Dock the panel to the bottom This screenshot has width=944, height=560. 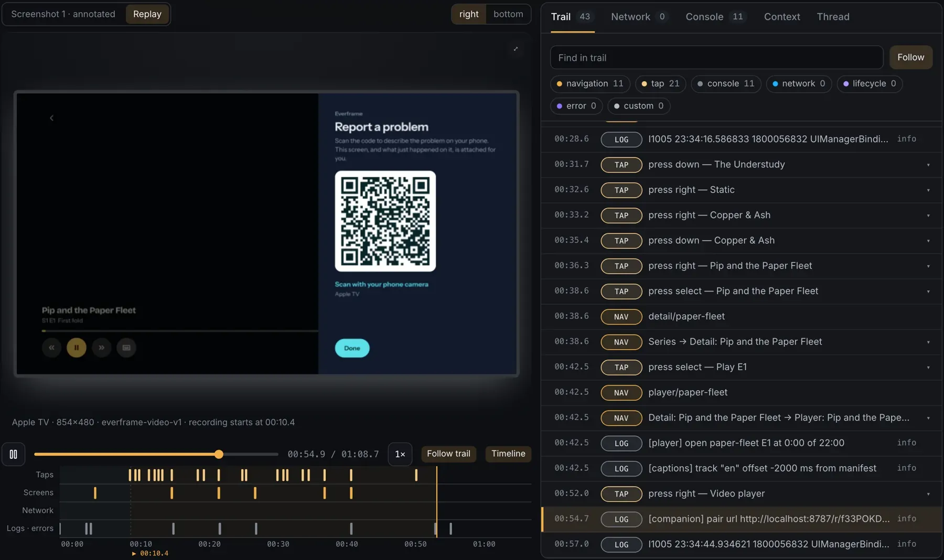pyautogui.click(x=508, y=14)
